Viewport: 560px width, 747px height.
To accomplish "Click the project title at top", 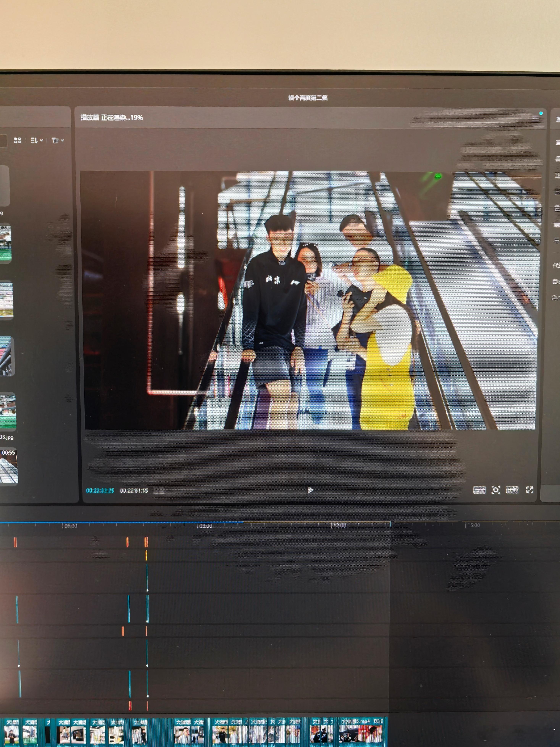I will point(308,98).
